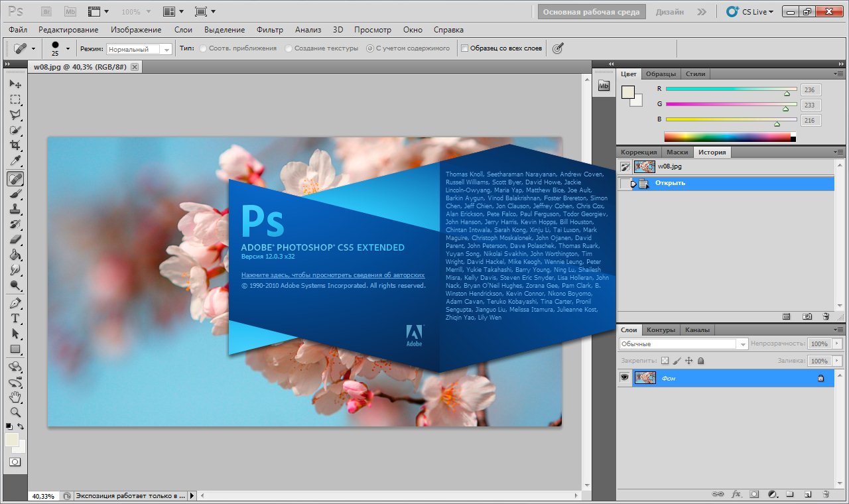Viewport: 849px width, 504px height.
Task: Select the Pen tool
Action: pos(15,303)
